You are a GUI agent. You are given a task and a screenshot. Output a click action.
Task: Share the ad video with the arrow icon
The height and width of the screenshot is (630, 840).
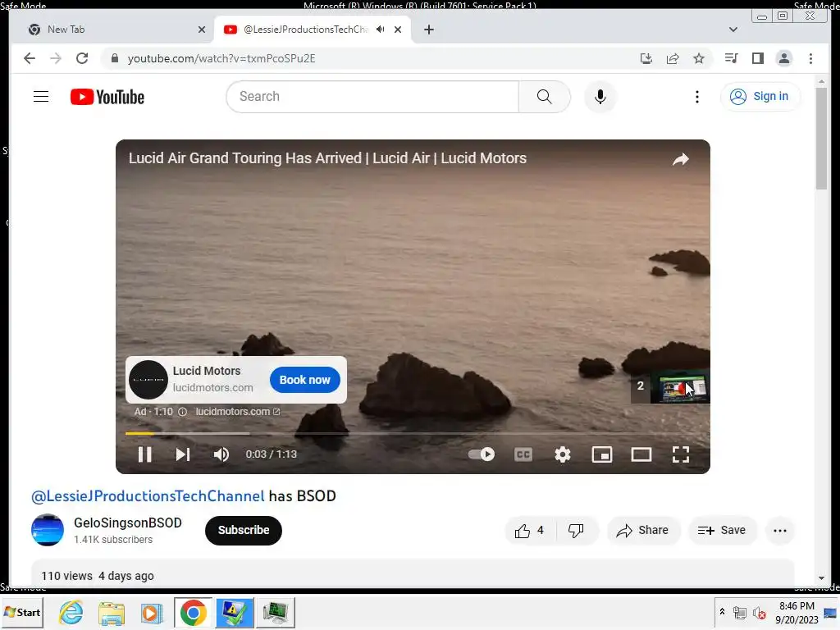[x=680, y=159]
